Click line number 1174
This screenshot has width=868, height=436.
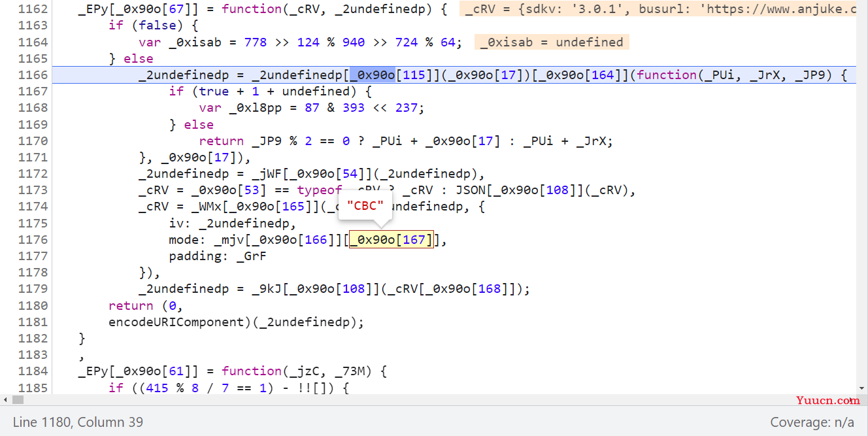click(33, 207)
